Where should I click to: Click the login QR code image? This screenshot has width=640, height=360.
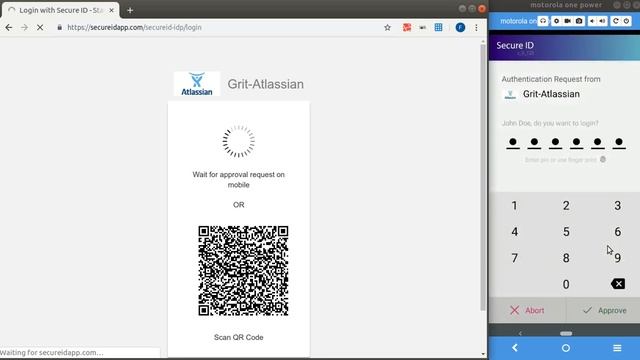pos(243,271)
